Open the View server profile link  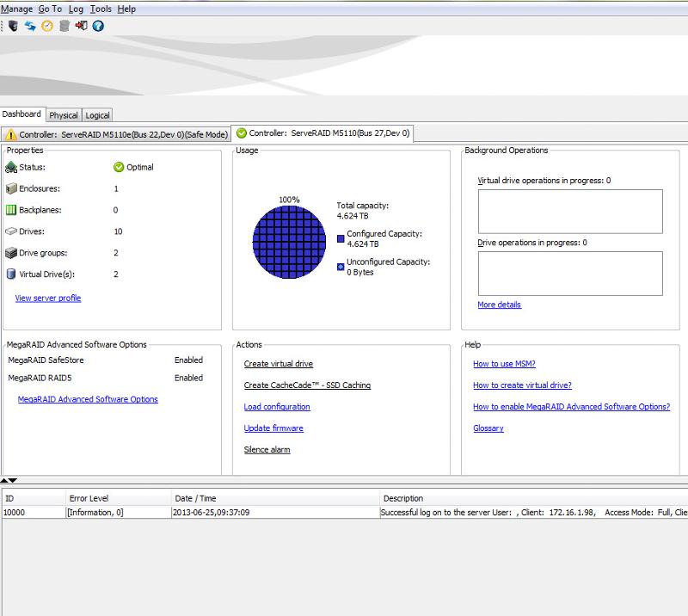click(48, 299)
